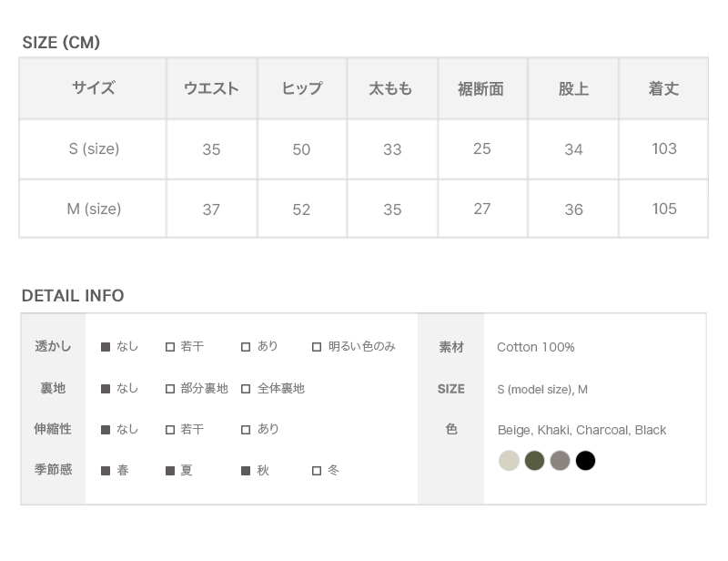This screenshot has height=561, width=728.
Task: Click the DETAIL INFO heading
Action: (73, 296)
